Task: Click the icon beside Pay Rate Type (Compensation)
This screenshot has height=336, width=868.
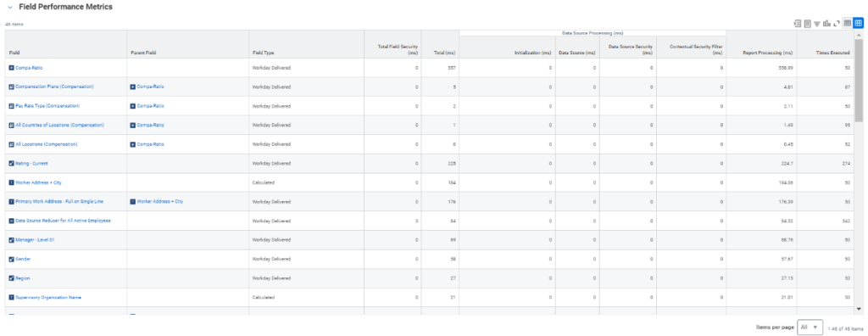Action: (x=11, y=106)
